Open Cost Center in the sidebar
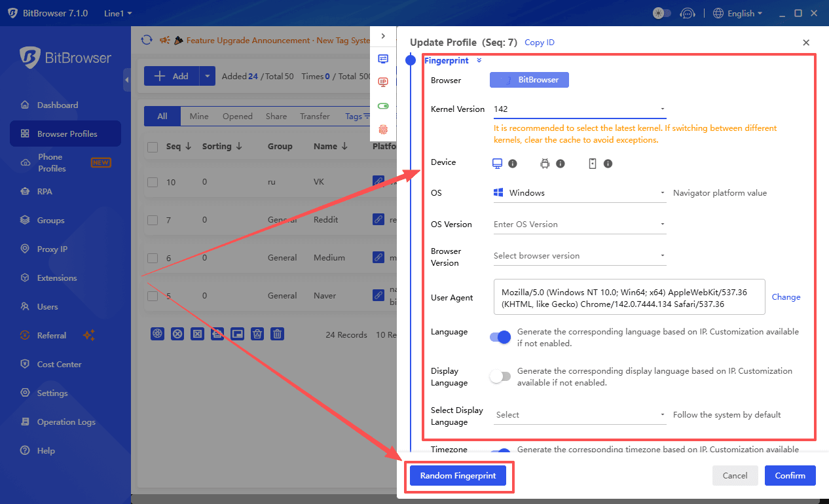829x504 pixels. click(65, 364)
